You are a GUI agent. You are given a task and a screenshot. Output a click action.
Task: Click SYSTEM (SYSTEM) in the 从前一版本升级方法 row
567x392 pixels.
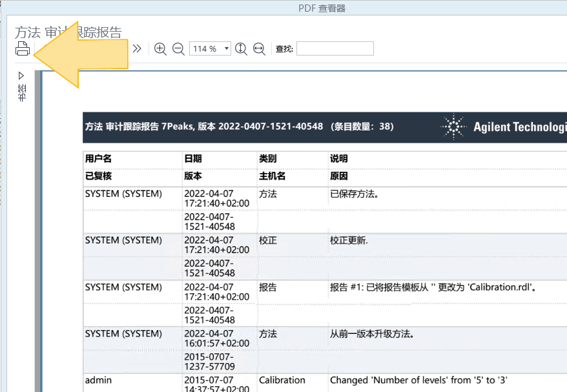point(124,334)
